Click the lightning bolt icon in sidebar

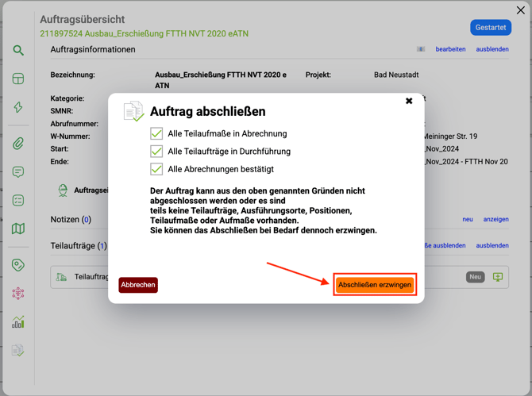tap(18, 107)
